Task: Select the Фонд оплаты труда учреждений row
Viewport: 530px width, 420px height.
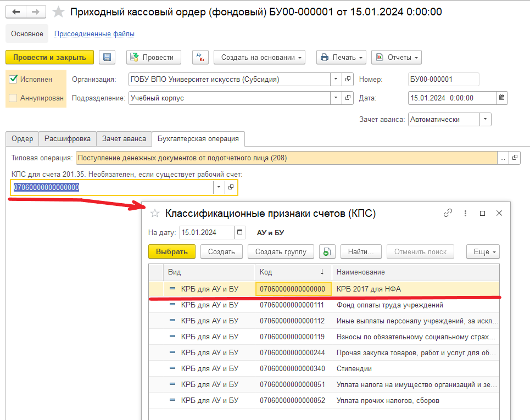Action: click(x=324, y=305)
